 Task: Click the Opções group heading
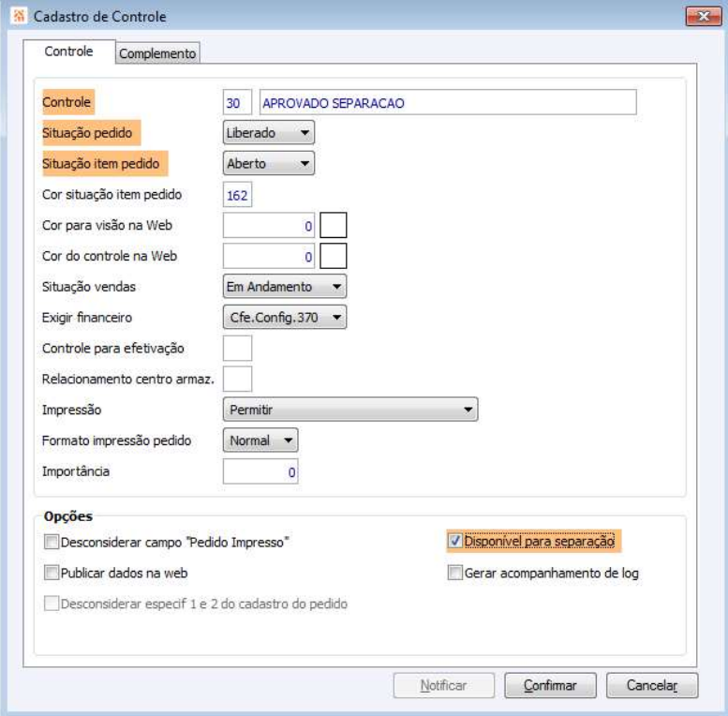point(68,516)
